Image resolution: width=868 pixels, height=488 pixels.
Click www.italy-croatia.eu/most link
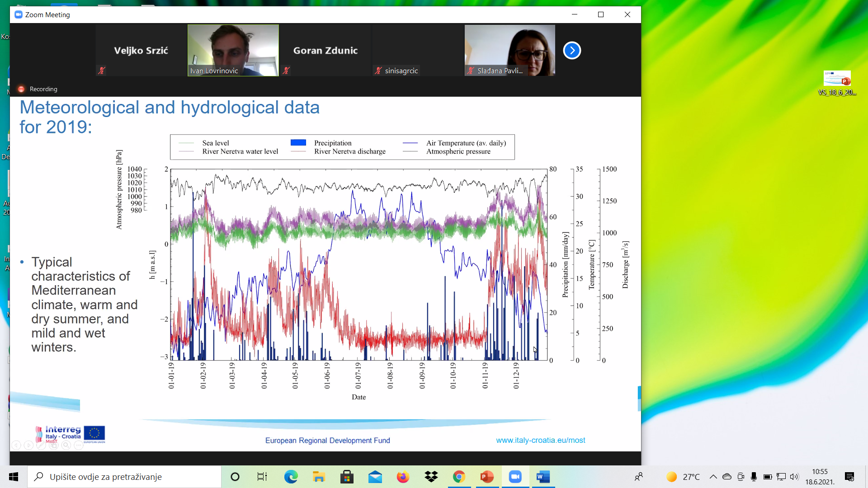click(x=540, y=440)
